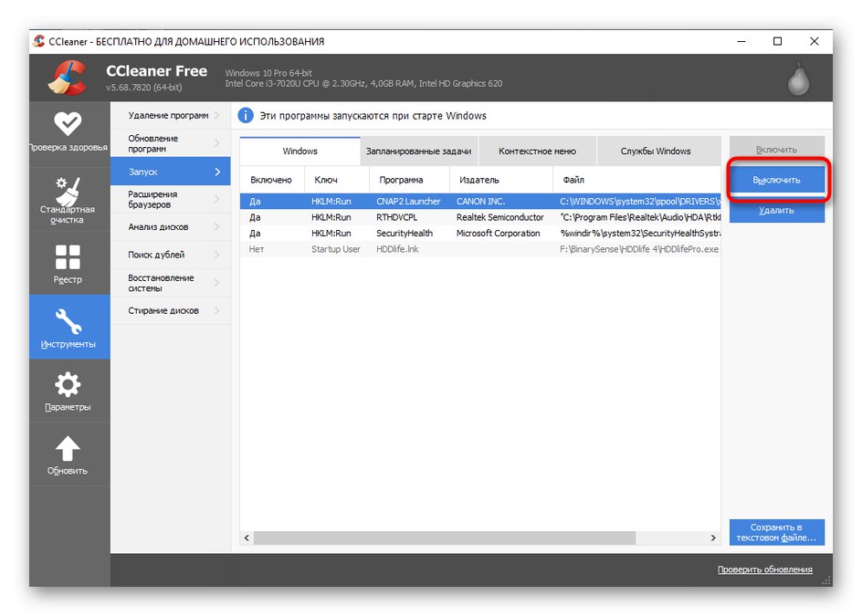The width and height of the screenshot is (862, 616).
Task: Click horizontal scrollbar right arrow
Action: point(713,538)
